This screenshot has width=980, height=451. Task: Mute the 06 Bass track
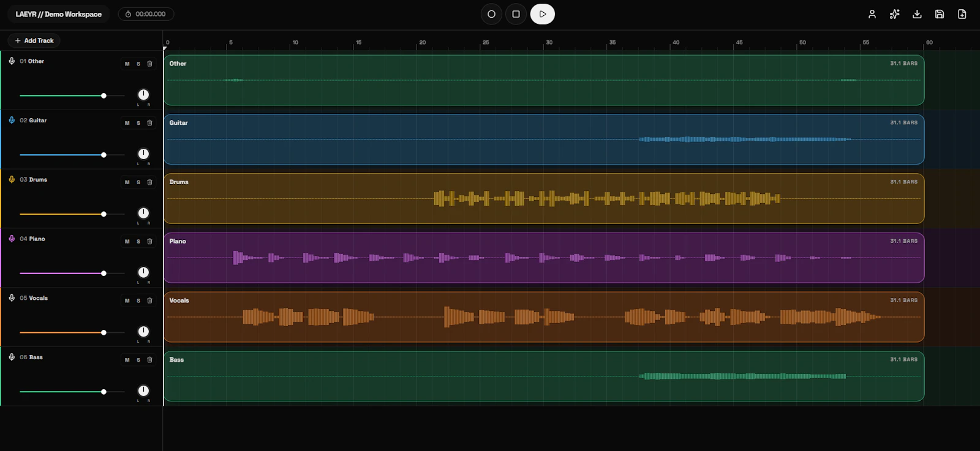pos(127,360)
